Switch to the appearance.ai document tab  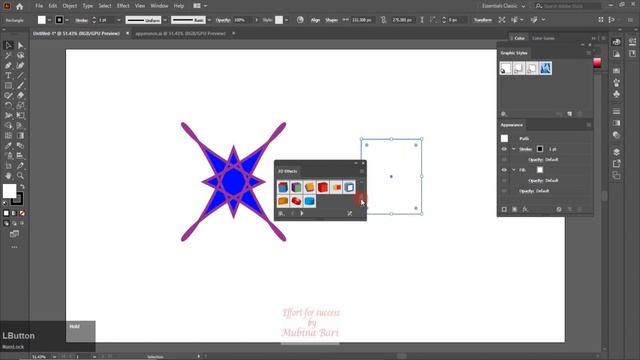pyautogui.click(x=180, y=33)
